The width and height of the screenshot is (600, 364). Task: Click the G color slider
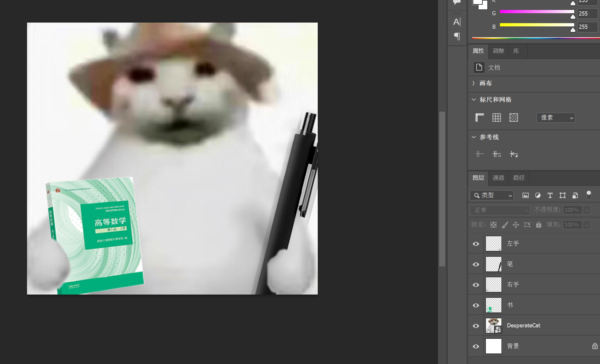click(x=537, y=12)
